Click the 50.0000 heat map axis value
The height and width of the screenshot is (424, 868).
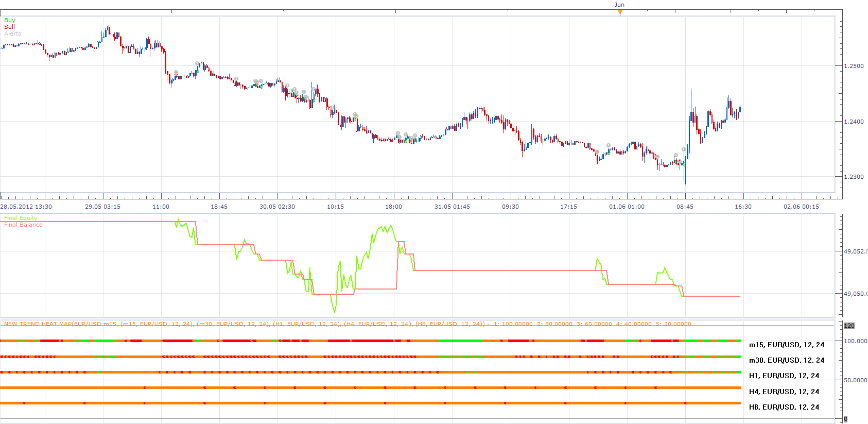pos(855,380)
